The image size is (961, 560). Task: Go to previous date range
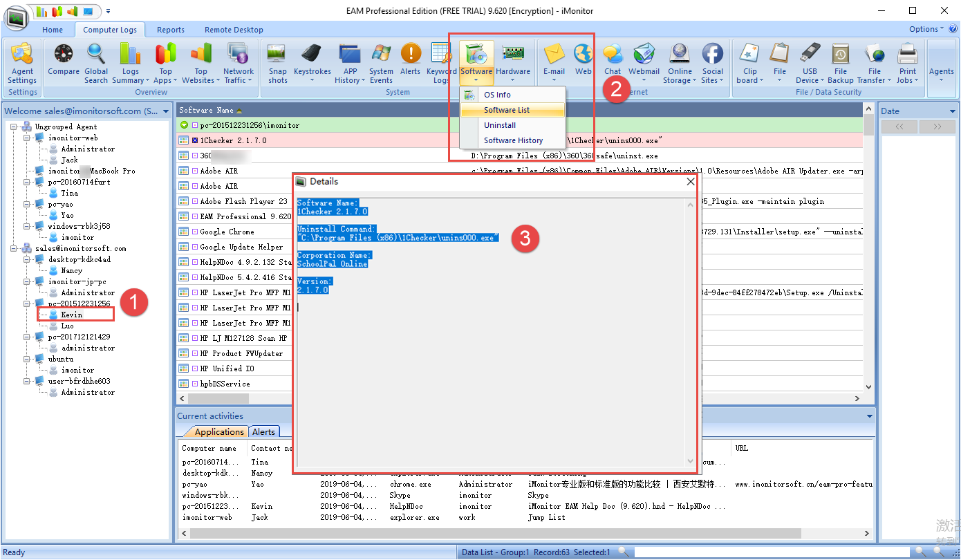(899, 127)
